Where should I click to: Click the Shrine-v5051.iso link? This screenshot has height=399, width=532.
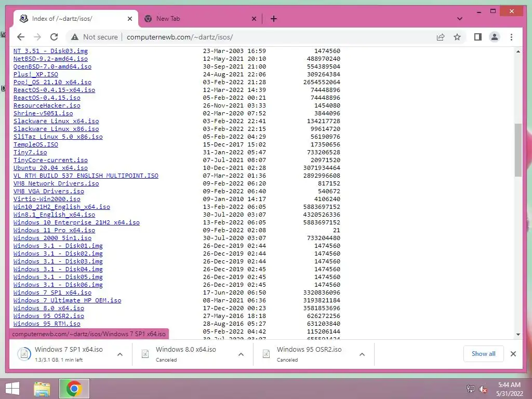pos(43,113)
